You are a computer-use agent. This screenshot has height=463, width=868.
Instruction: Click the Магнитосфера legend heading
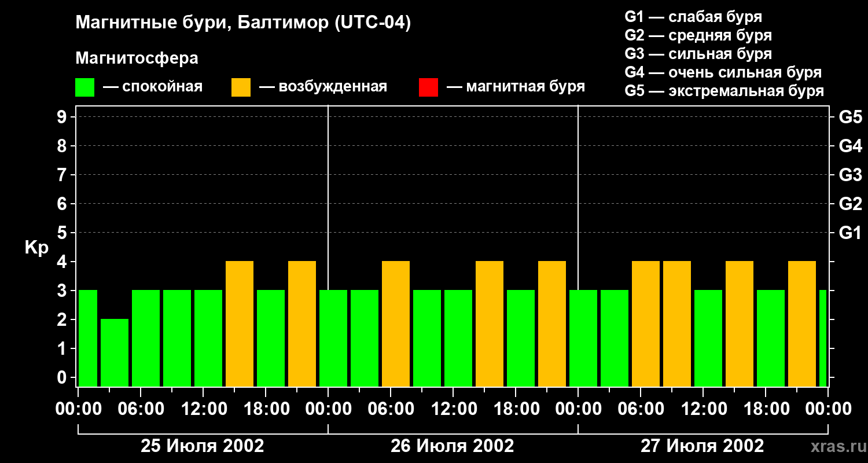[137, 58]
